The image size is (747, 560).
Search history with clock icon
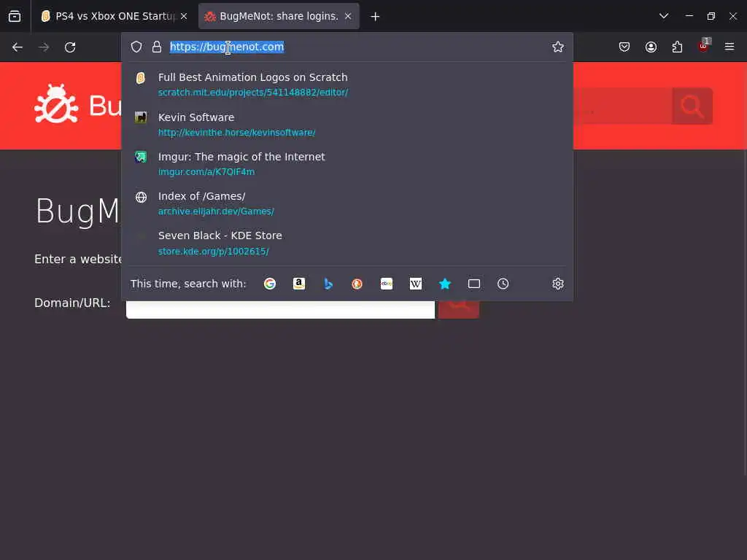[x=503, y=284]
